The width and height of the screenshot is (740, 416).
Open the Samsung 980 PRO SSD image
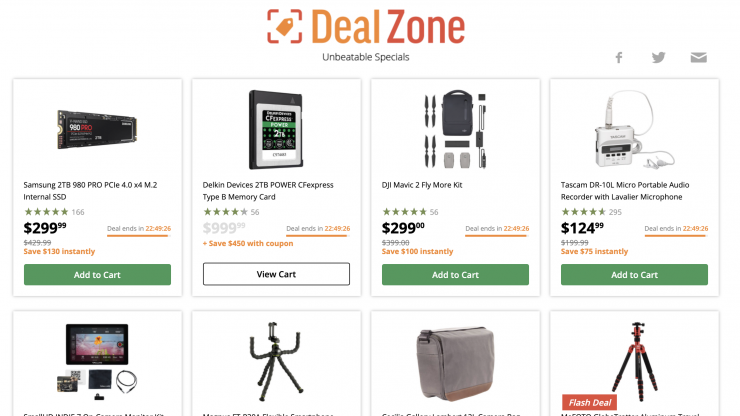(x=97, y=130)
